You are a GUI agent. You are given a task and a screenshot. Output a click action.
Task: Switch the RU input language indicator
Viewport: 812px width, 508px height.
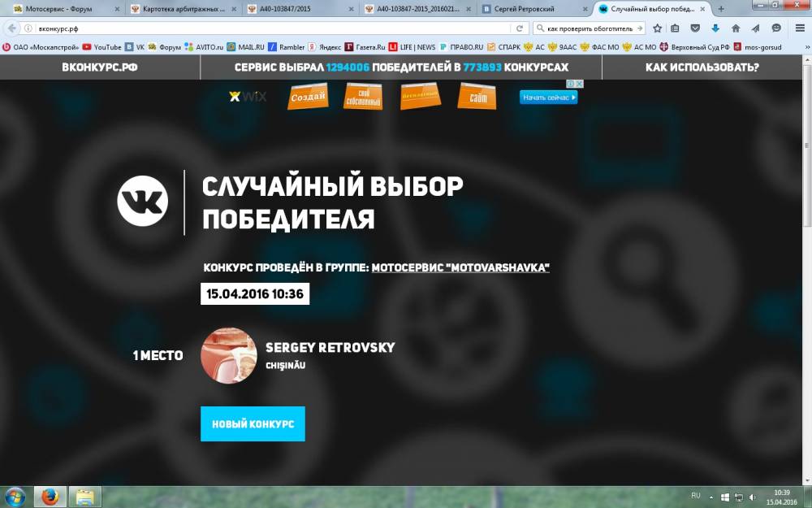click(696, 496)
